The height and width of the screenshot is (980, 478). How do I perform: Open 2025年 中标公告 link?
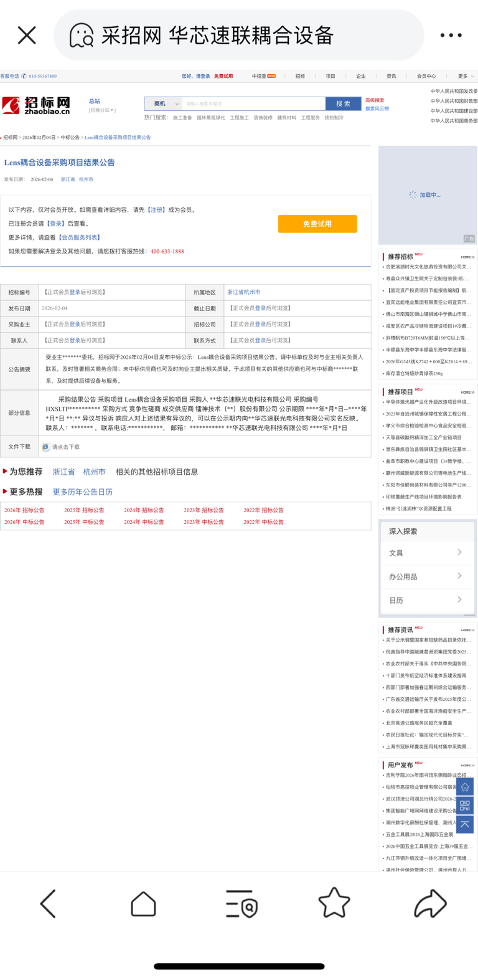pos(84,522)
